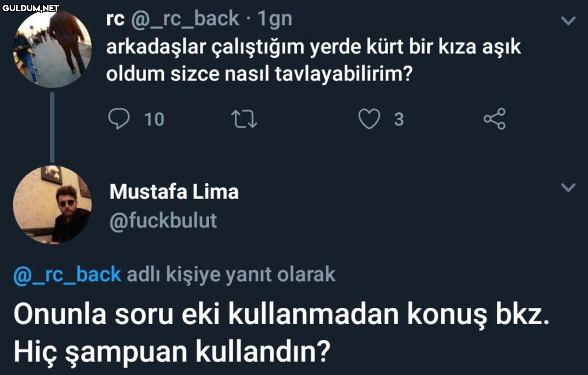The width and height of the screenshot is (588, 375).
Task: Like the tweet with the heart icon
Action: tap(369, 120)
